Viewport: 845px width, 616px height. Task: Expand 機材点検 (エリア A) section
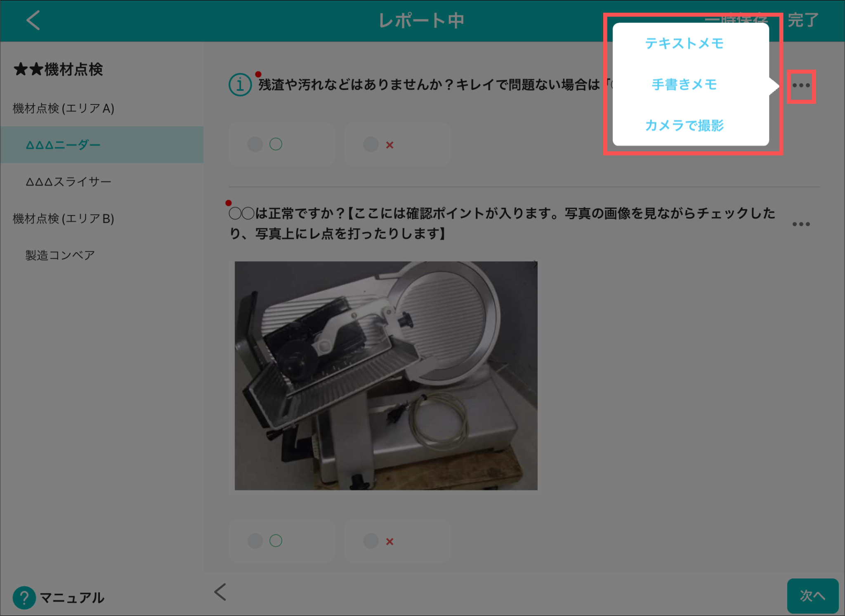click(64, 109)
